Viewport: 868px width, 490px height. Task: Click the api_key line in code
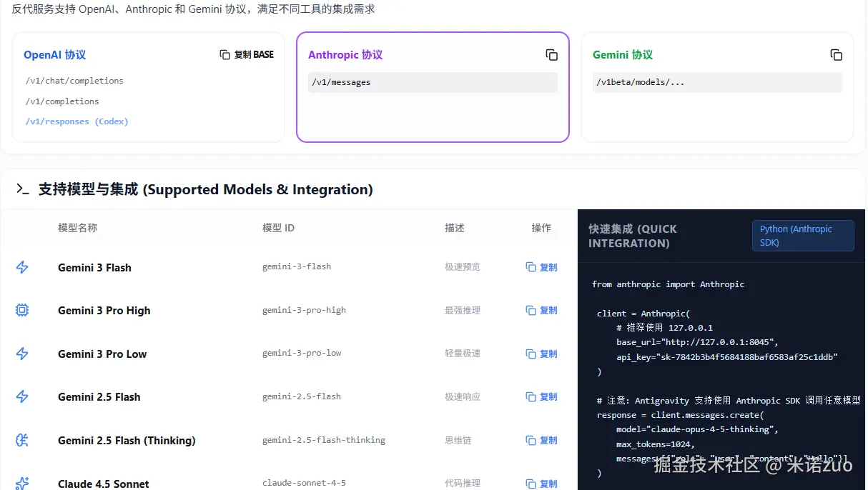[727, 356]
